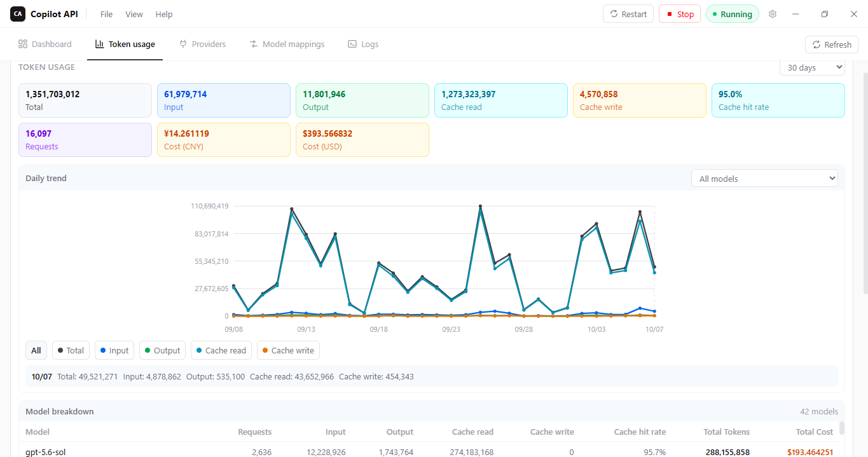Screen dimensions: 868x457
Task: Toggle the Cache write series filter
Action: (288, 350)
